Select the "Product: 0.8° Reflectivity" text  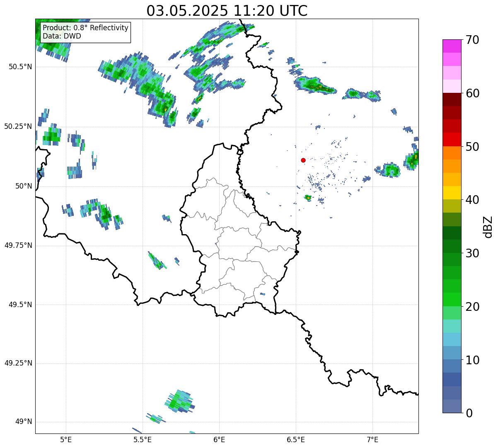[x=86, y=28]
